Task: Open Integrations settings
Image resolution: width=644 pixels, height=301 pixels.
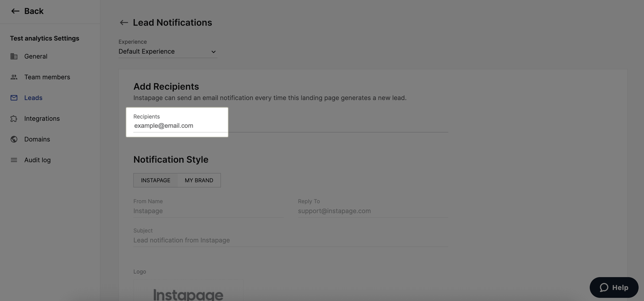Action: pos(42,119)
